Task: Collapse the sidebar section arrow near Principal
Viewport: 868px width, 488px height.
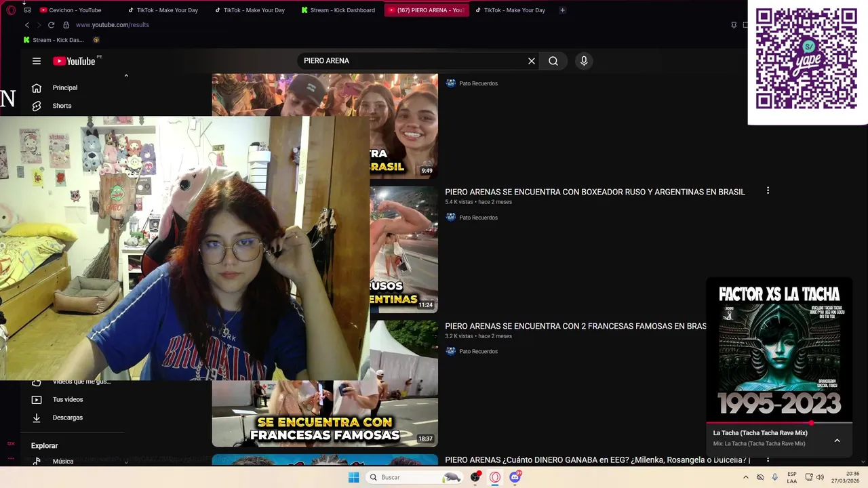Action: click(126, 76)
